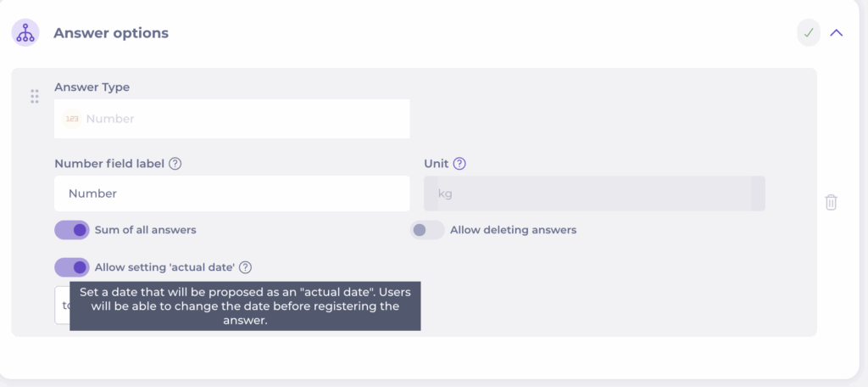Open the Answer Type Number dropdown
The width and height of the screenshot is (868, 387).
(x=231, y=119)
